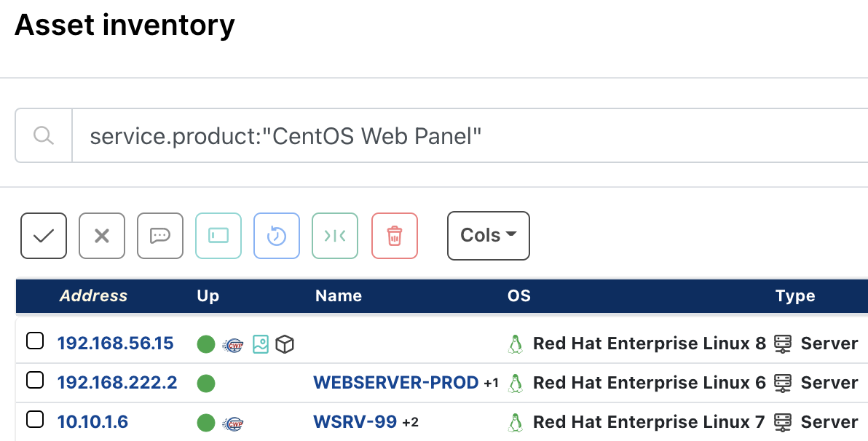Viewport: 868px width, 441px height.
Task: Expand the +1 badge beside WEBSERVER-PROD
Action: [489, 384]
